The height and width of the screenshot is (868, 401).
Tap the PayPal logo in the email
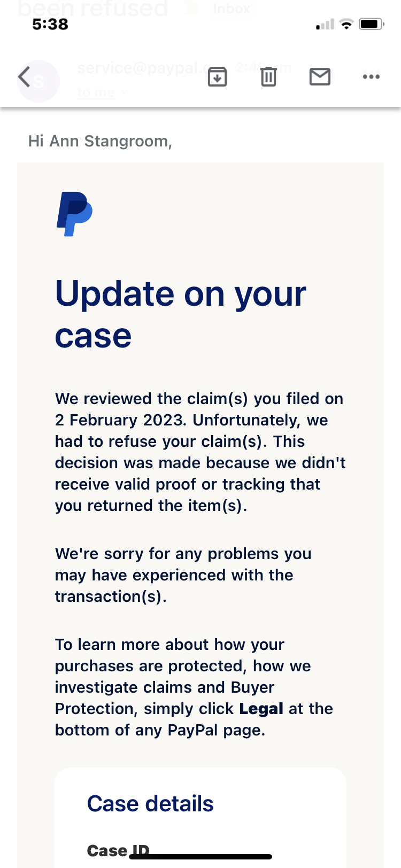point(74,214)
